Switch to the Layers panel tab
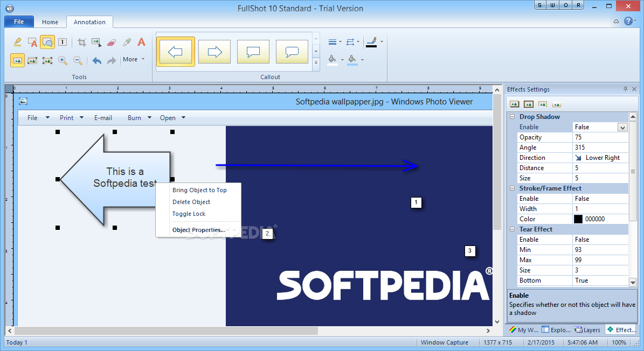 click(588, 329)
